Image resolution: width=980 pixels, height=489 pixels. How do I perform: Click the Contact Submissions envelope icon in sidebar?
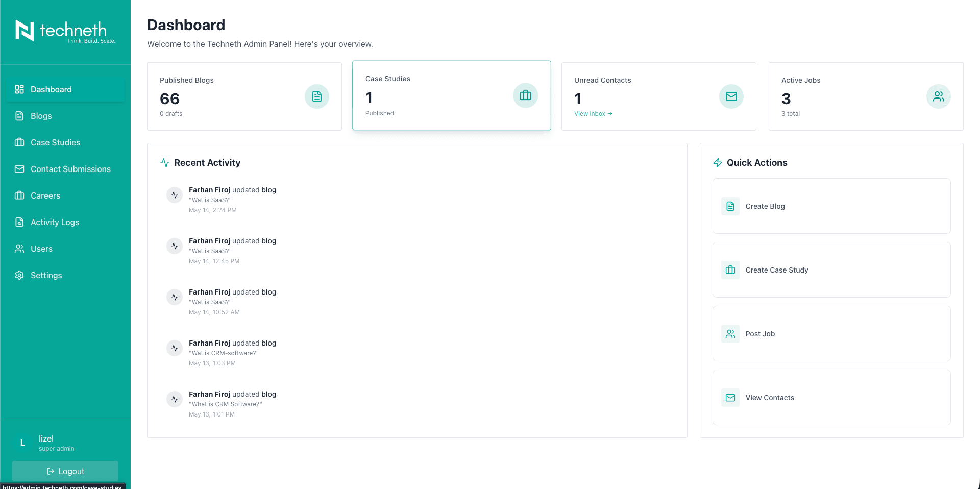coord(19,169)
